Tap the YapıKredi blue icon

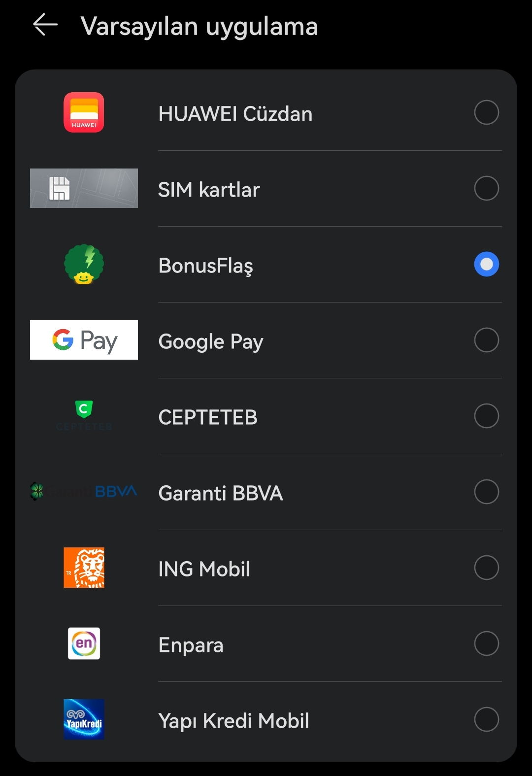coord(84,719)
